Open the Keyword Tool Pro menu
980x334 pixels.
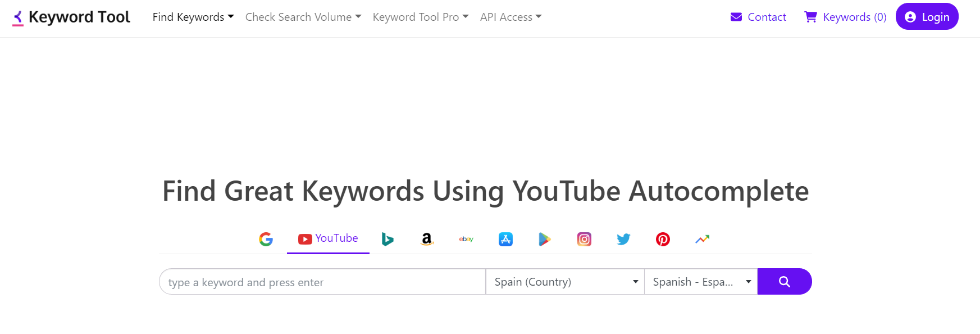coord(421,17)
